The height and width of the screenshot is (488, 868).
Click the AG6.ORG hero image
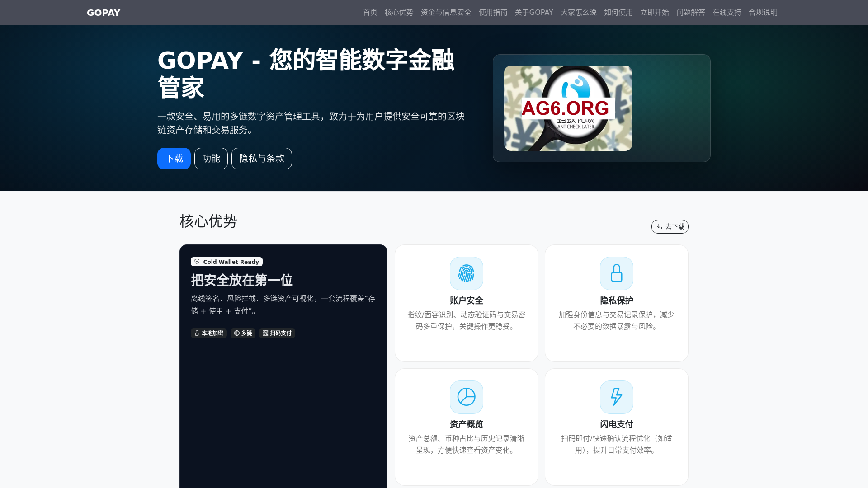[x=568, y=108]
